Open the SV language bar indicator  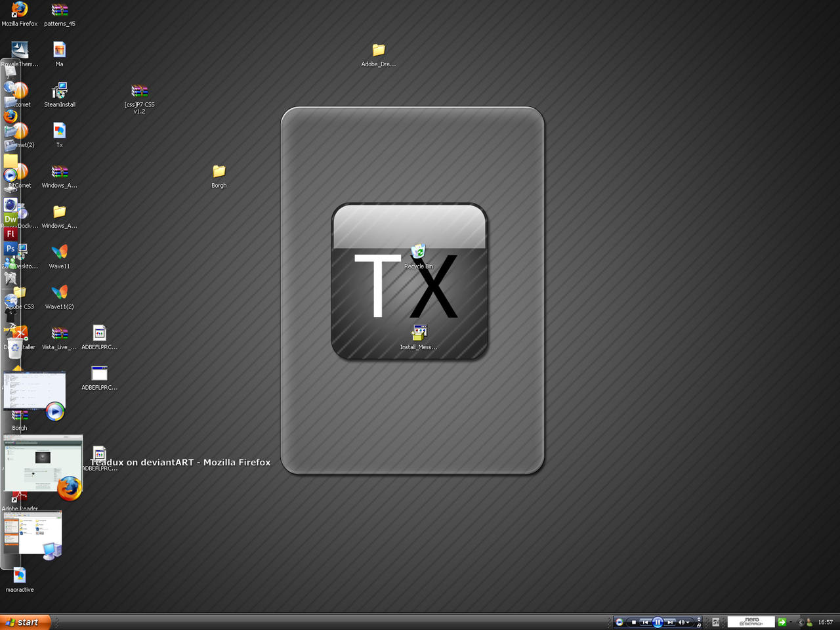pos(716,622)
